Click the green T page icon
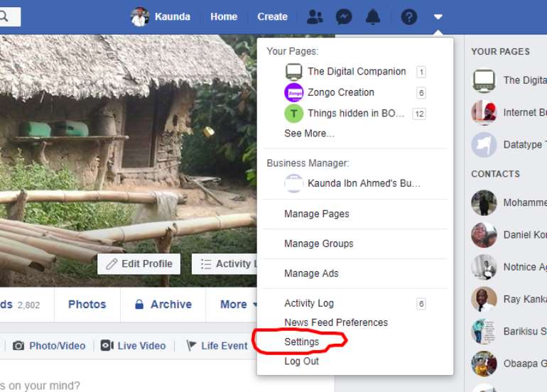This screenshot has width=547, height=392. pos(293,114)
